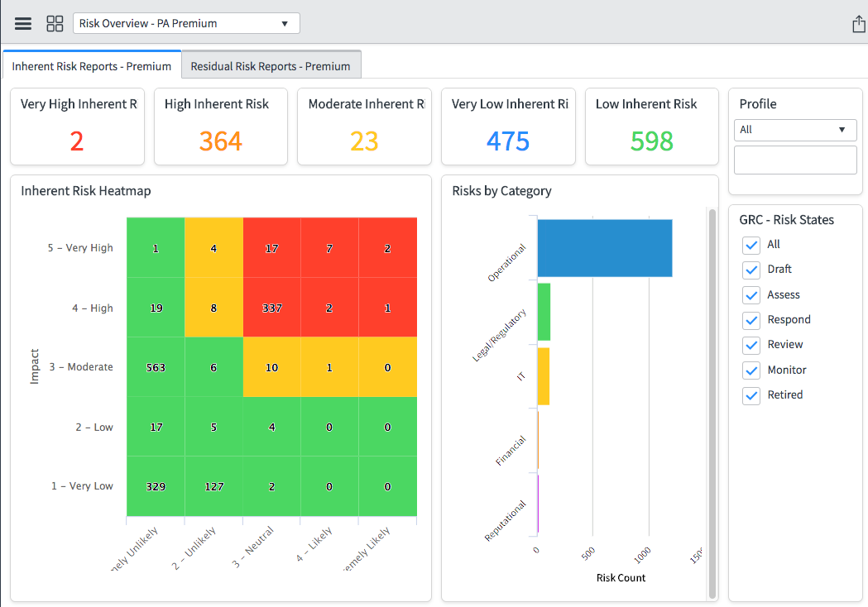Switch to Residual Risk Reports - Premium tab
Image resolution: width=868 pixels, height=607 pixels.
(x=273, y=63)
